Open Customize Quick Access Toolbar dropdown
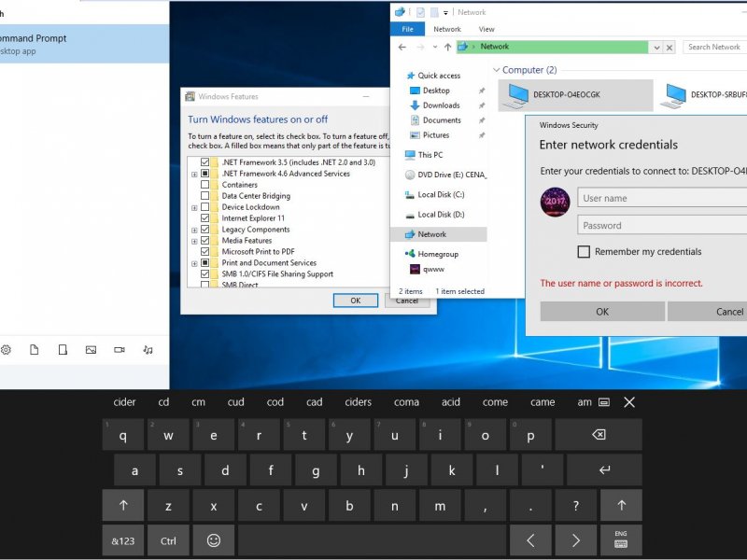Viewport: 747px width, 560px height. click(x=445, y=13)
